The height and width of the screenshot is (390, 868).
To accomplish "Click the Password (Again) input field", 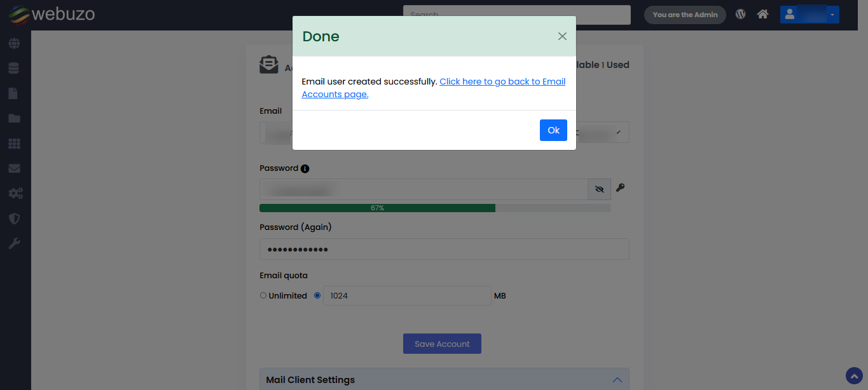I will 444,249.
